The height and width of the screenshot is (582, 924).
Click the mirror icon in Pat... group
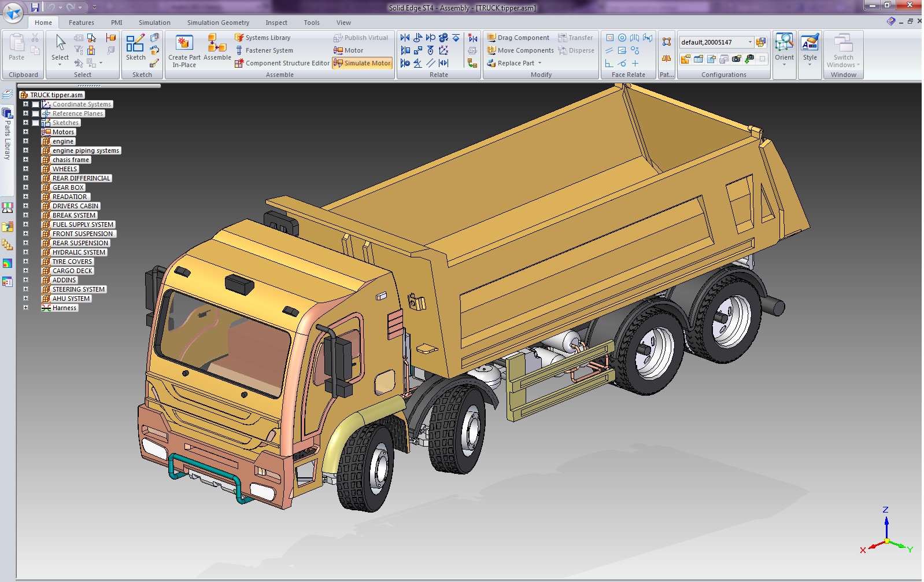coord(667,58)
